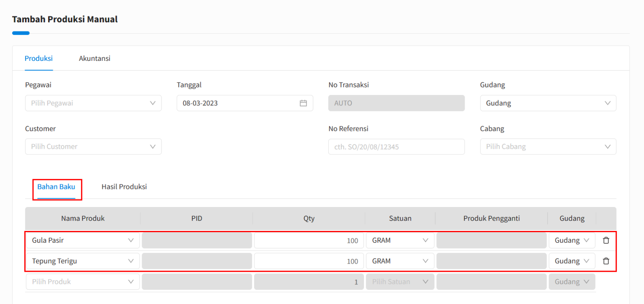
Task: Switch to the Hasil Produksi tab
Action: 124,186
